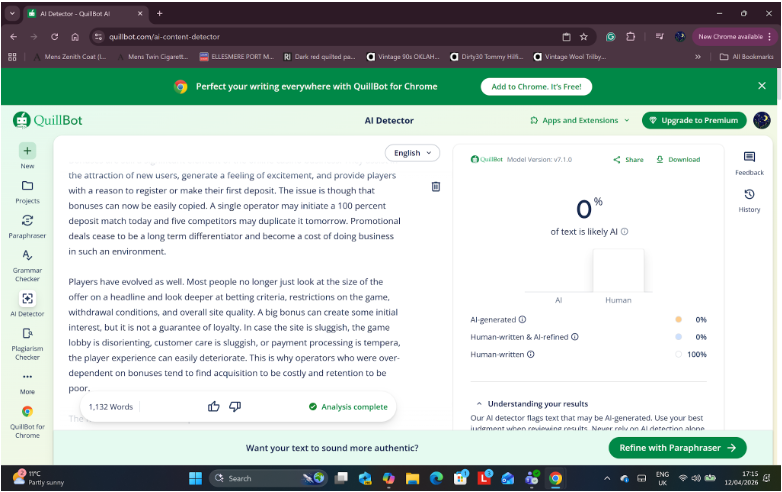The width and height of the screenshot is (782, 492).
Task: Collapse Understanding your results section
Action: click(478, 403)
